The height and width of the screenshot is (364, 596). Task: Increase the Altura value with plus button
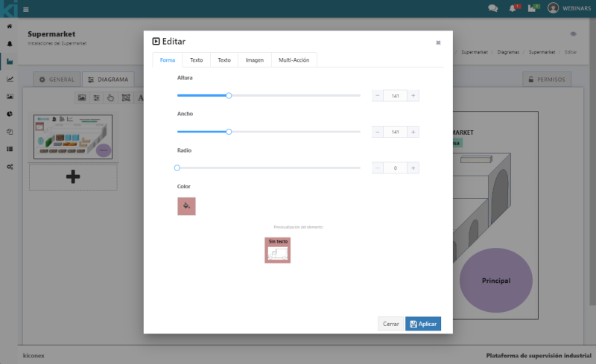coord(413,95)
